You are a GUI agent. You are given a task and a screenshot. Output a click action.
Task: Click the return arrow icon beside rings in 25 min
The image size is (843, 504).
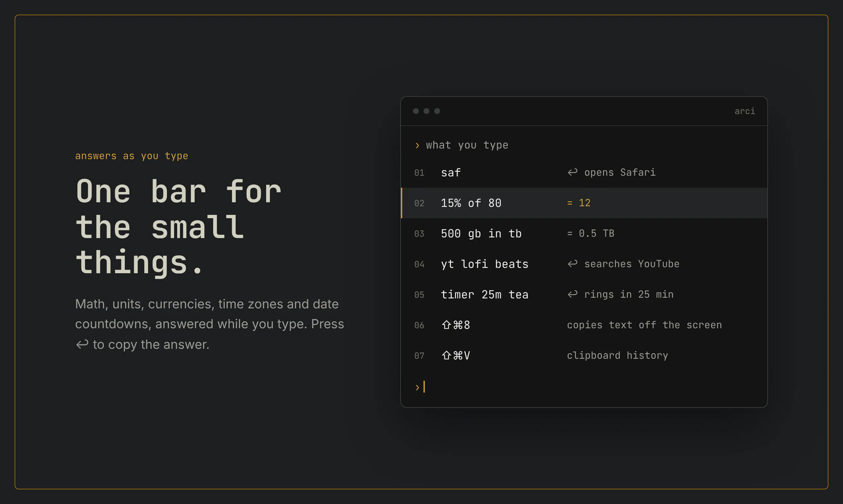point(573,294)
